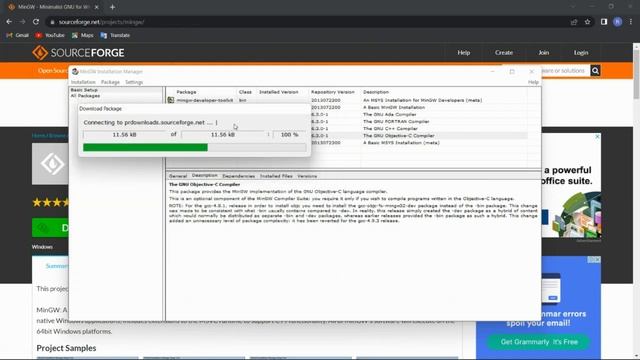
Task: Open the Maps bookmark
Action: 82,36
